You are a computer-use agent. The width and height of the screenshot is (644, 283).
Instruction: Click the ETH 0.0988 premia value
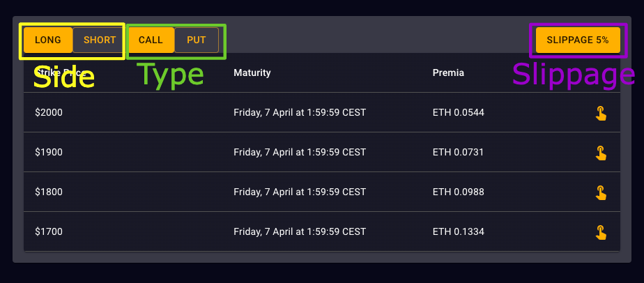[x=458, y=192]
